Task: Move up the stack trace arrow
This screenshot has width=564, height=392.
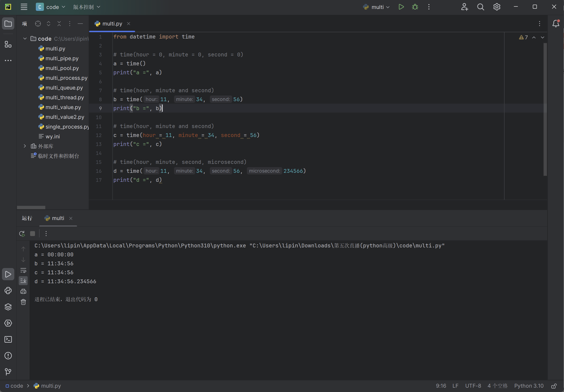Action: click(23, 249)
